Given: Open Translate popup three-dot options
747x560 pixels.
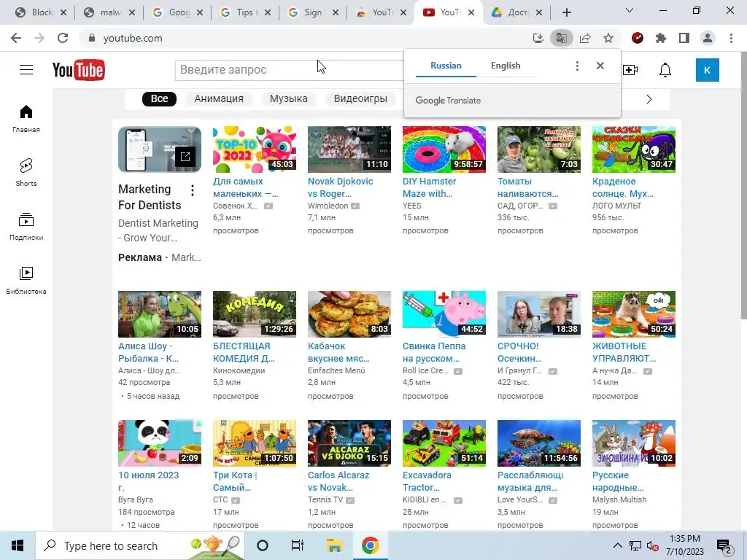Looking at the screenshot, I should 577,66.
